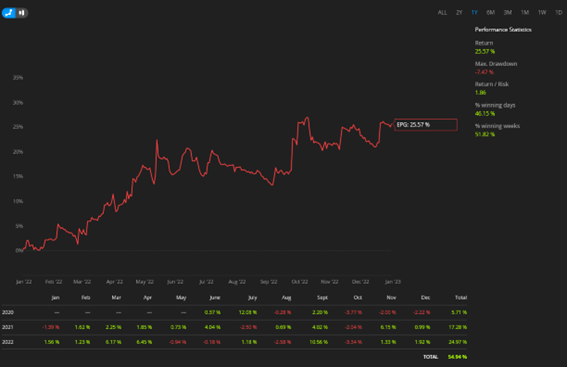Click 2020 July value 12.08 %
The height and width of the screenshot is (367, 567).
pos(248,312)
